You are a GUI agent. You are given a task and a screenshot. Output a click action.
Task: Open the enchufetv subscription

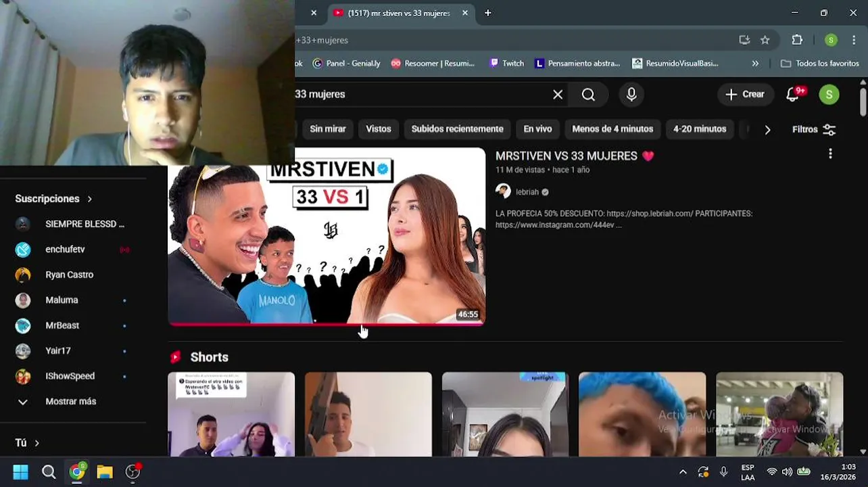73,250
